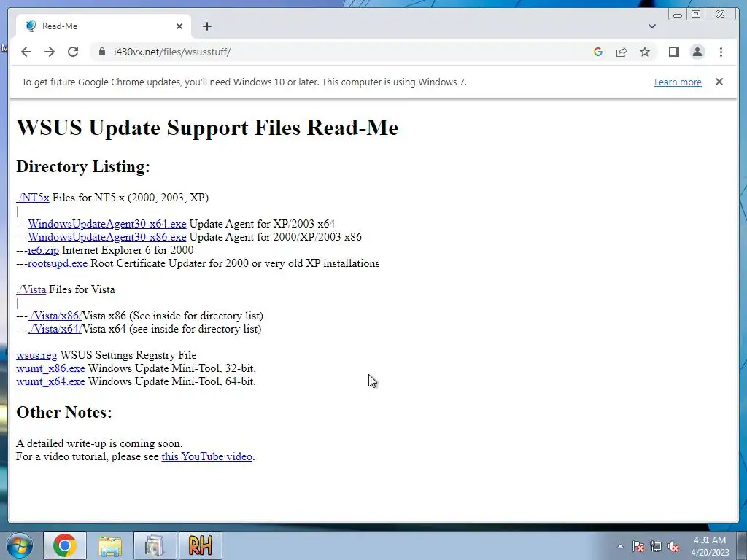
Task: Open the ./Vista directory link
Action: coord(31,289)
